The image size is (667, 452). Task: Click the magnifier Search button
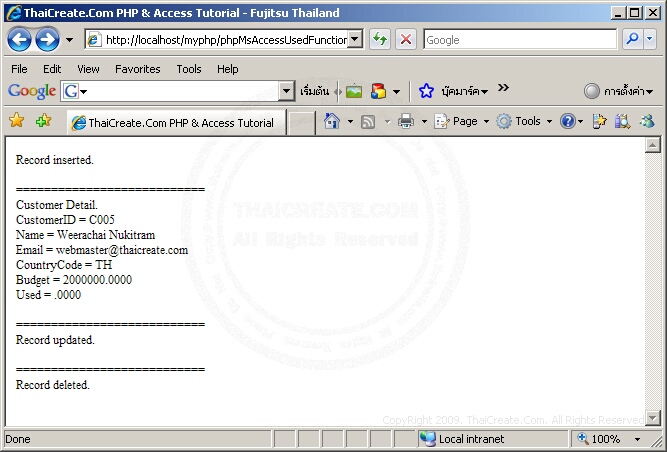[x=633, y=40]
